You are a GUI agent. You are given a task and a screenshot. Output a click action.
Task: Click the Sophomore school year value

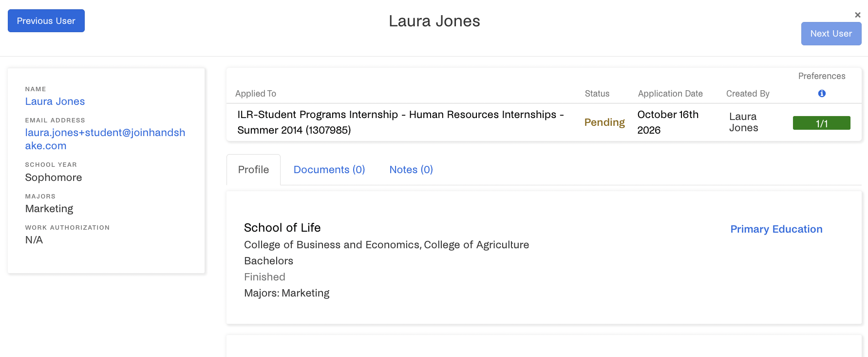point(54,178)
